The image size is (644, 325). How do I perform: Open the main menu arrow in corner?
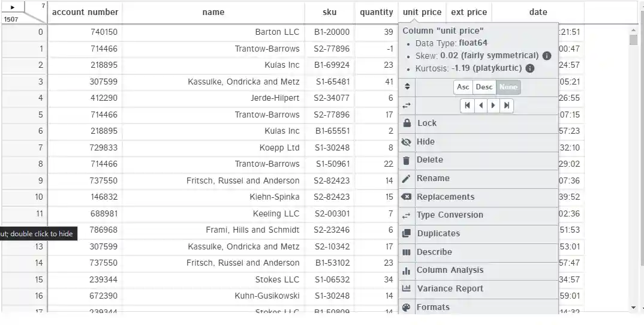coord(13,7)
